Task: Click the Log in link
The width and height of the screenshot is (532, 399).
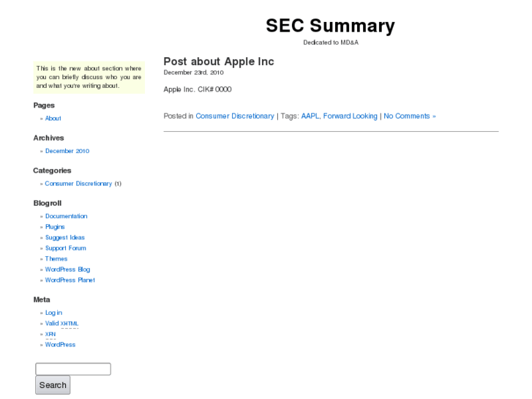Action: 53,313
